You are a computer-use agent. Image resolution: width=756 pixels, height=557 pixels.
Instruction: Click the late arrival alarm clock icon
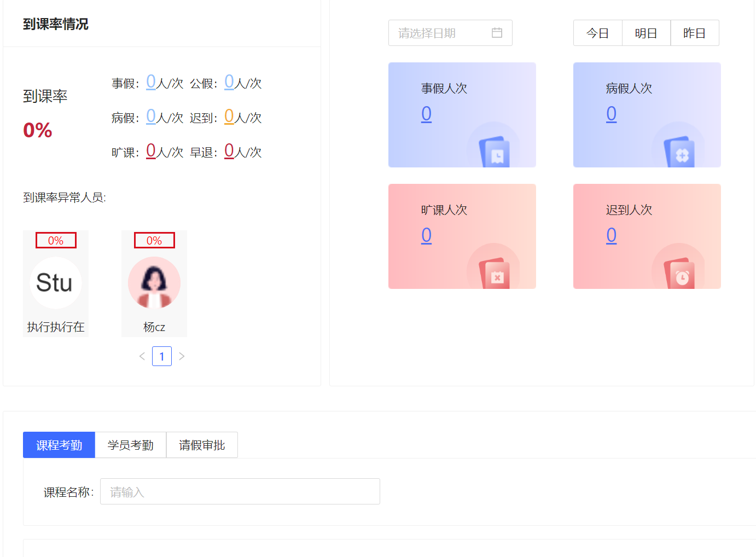[680, 274]
